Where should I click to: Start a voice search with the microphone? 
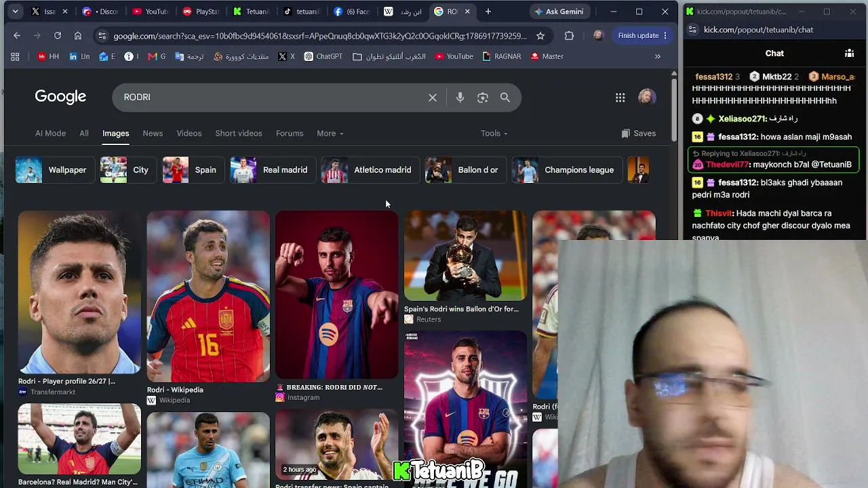coord(460,98)
